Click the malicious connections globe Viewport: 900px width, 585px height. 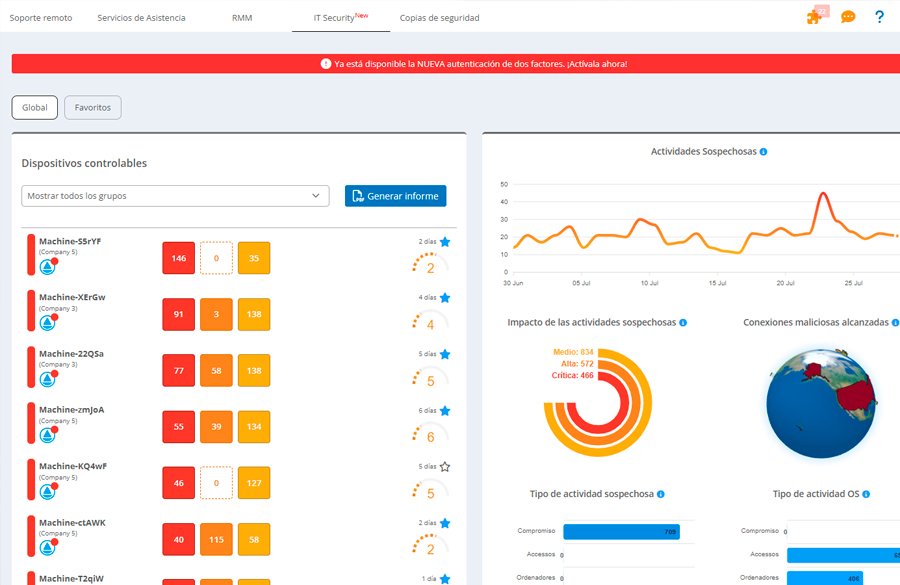(x=821, y=402)
